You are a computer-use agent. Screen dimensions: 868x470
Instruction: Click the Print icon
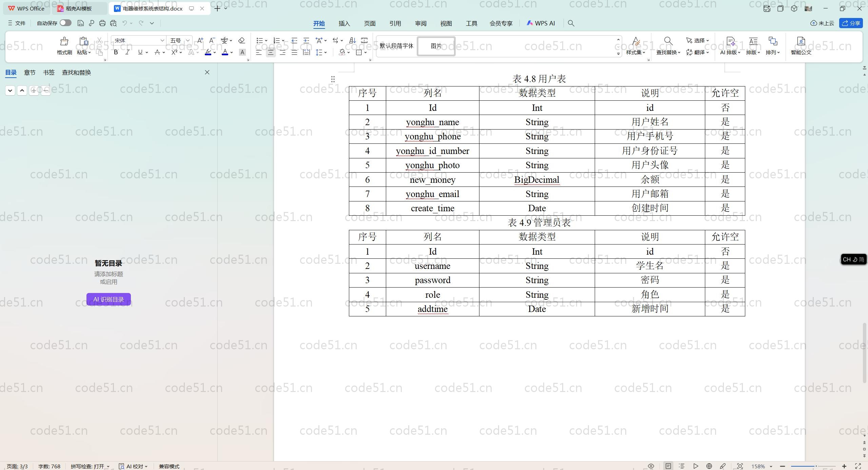click(x=102, y=23)
